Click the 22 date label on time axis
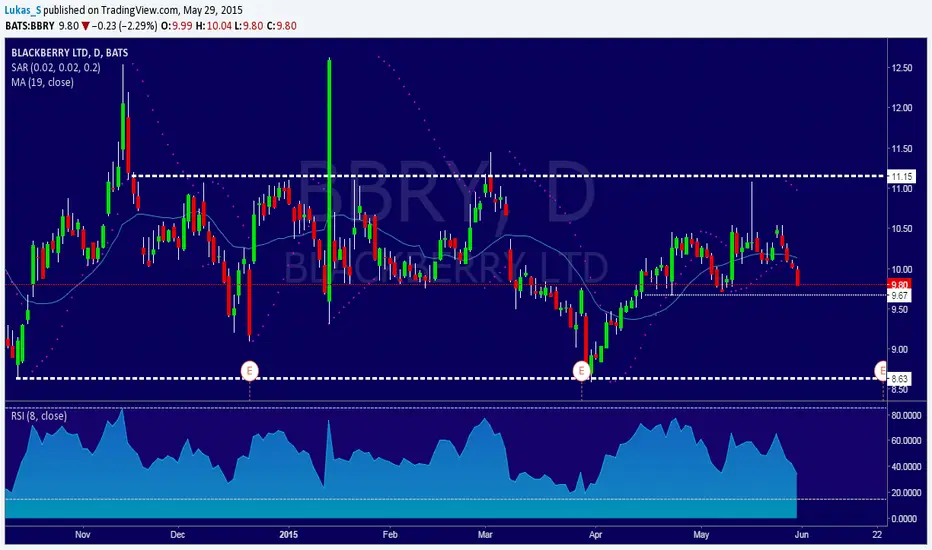 [877, 535]
